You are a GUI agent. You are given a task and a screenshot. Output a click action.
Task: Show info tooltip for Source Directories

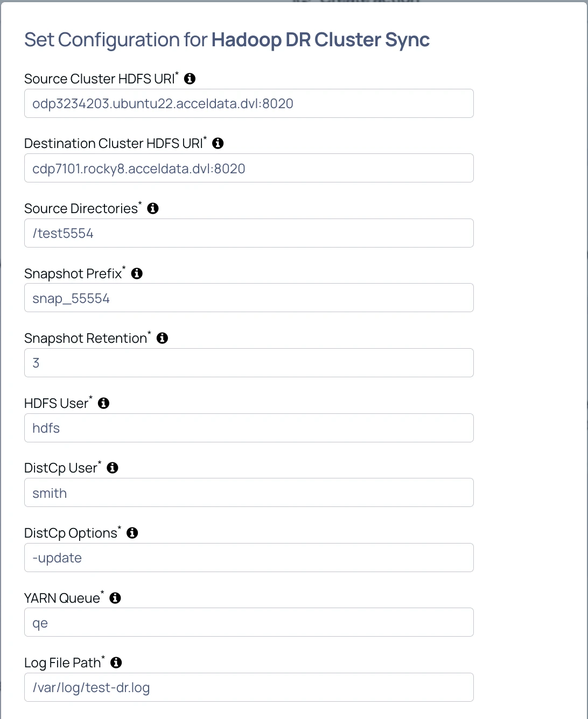point(153,208)
